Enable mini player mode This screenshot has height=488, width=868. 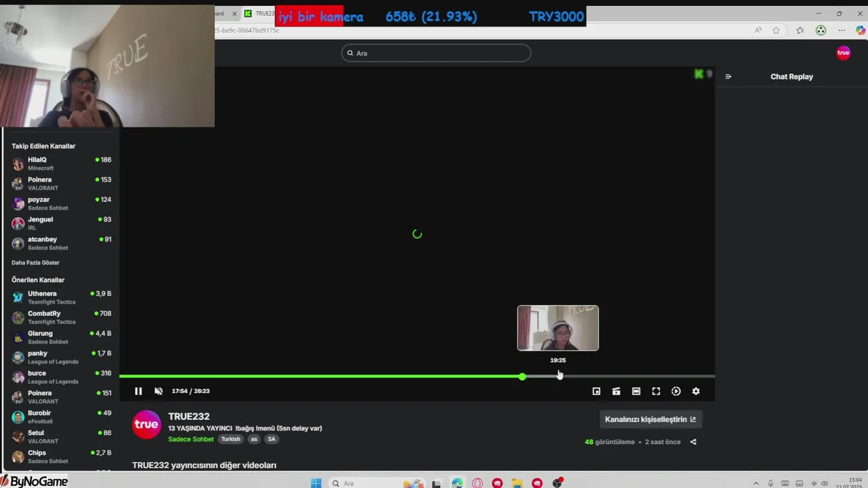(x=596, y=391)
